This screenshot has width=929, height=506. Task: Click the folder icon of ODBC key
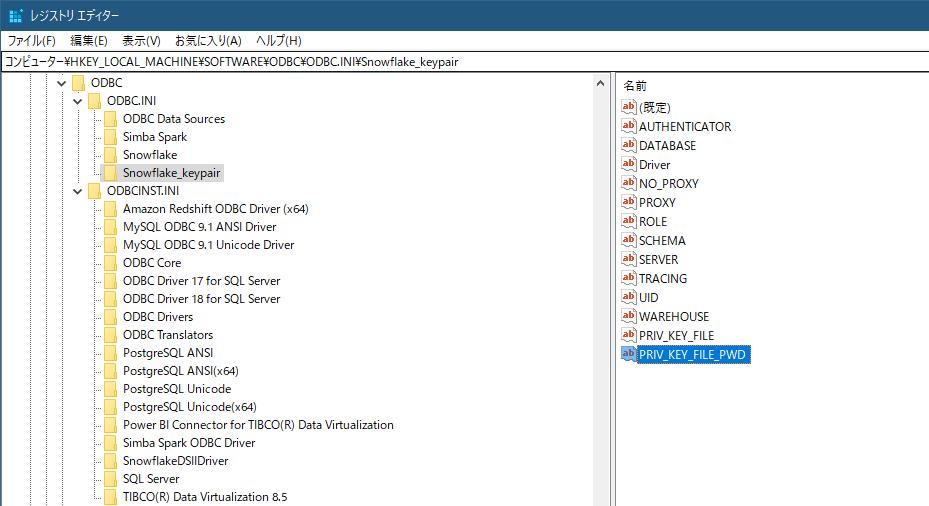pyautogui.click(x=78, y=83)
